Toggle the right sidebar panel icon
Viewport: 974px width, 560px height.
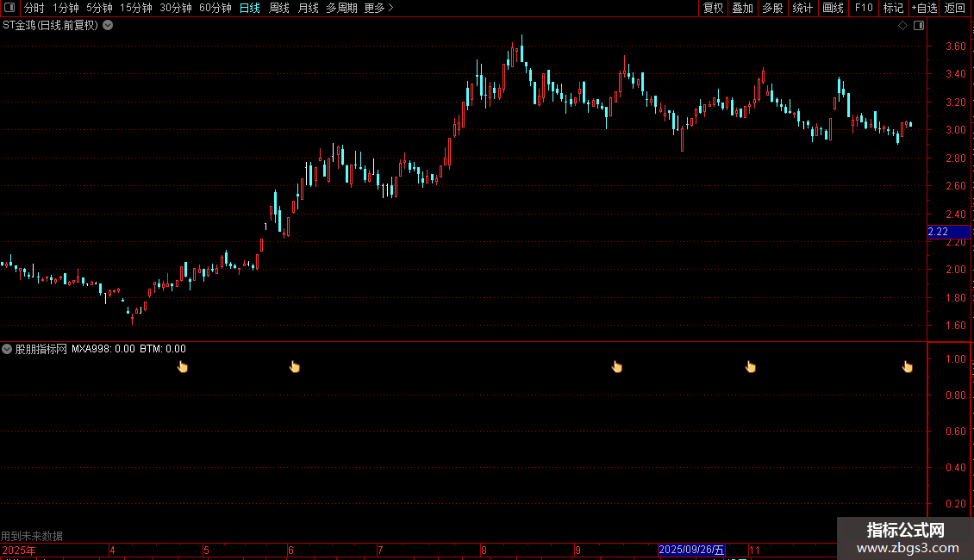pos(919,26)
